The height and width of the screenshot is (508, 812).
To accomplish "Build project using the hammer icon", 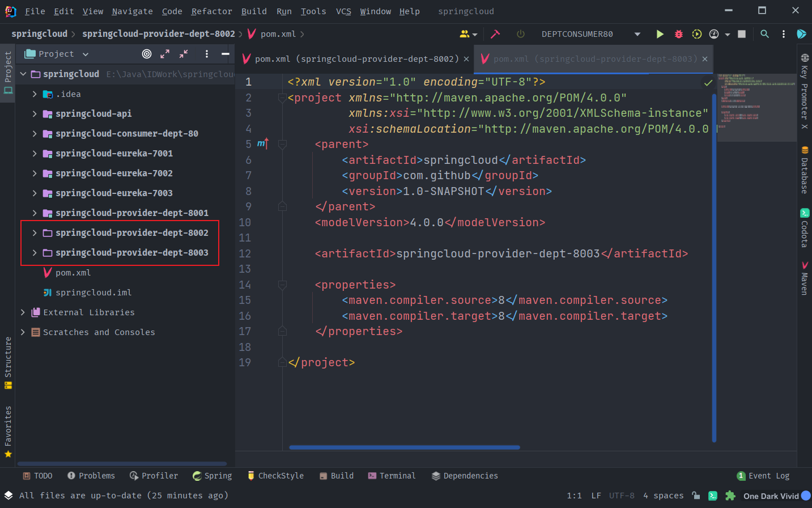I will pos(495,34).
